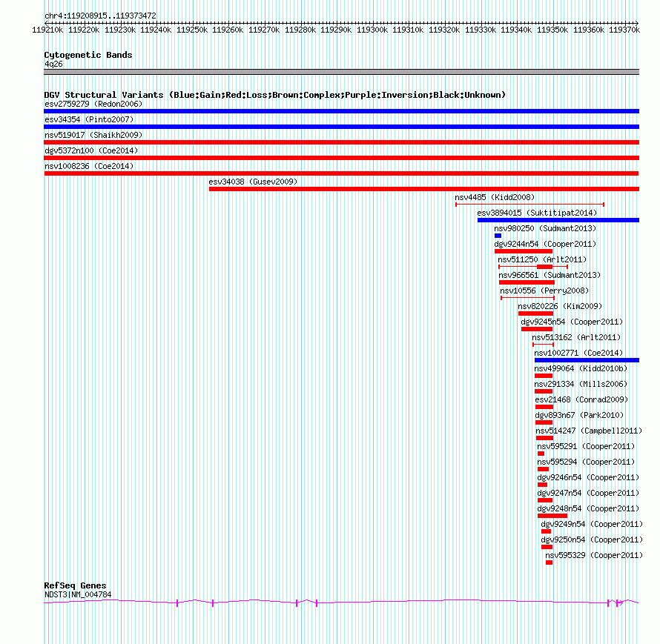Select the blue esv2759279 gain bar

coord(341,111)
